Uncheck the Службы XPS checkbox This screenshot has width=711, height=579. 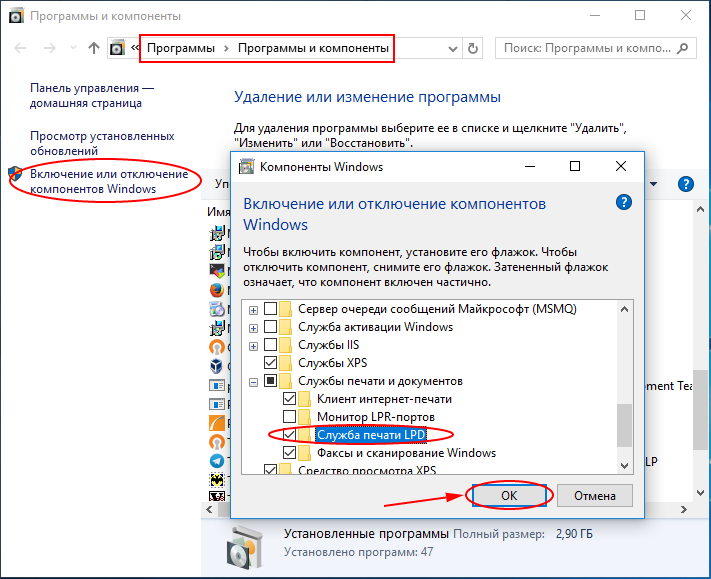click(270, 363)
